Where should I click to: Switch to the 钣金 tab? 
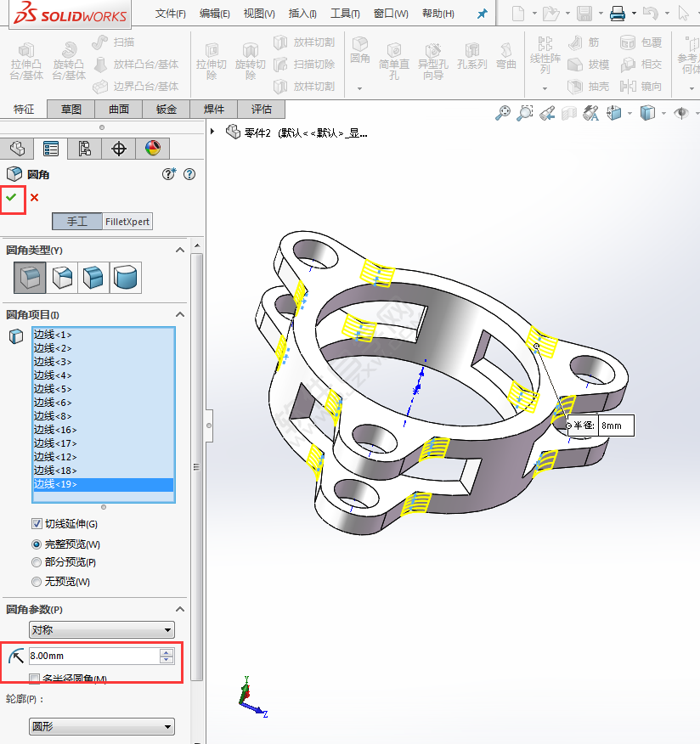coord(167,109)
